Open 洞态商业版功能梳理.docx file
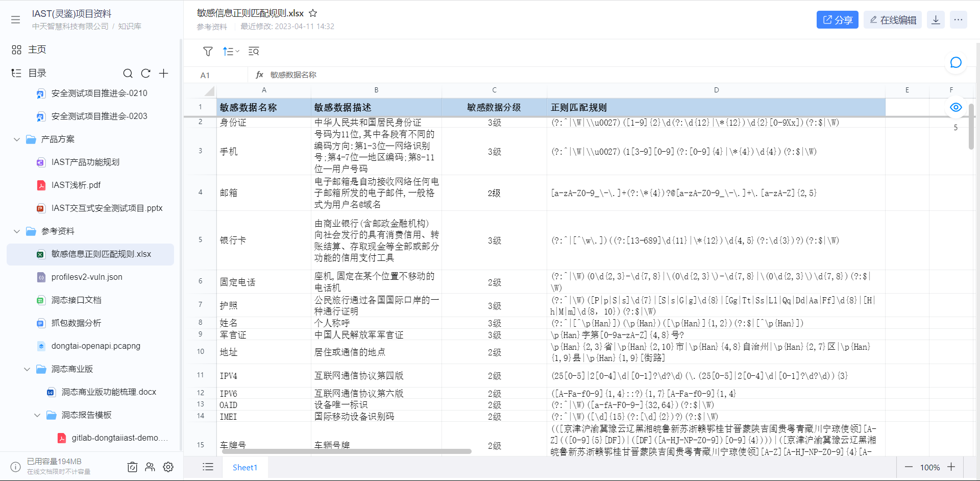The image size is (980, 481). point(109,392)
